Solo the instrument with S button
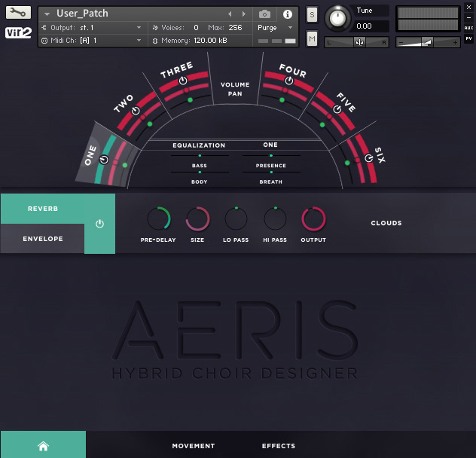This screenshot has height=458, width=476. point(312,14)
